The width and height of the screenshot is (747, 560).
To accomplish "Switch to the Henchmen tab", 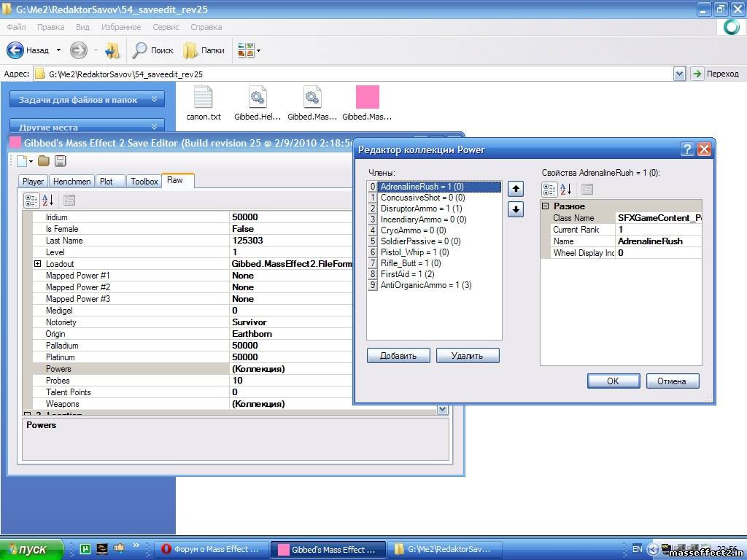I will point(72,182).
